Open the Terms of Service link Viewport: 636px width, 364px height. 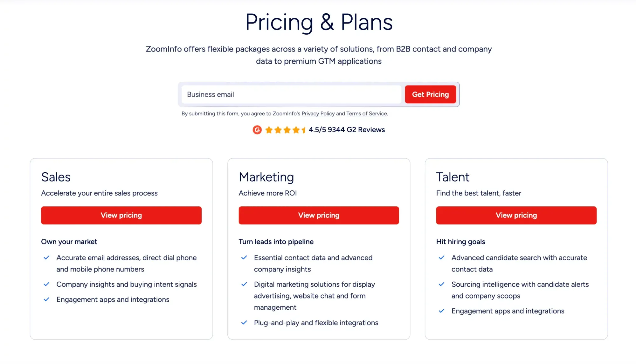point(366,113)
